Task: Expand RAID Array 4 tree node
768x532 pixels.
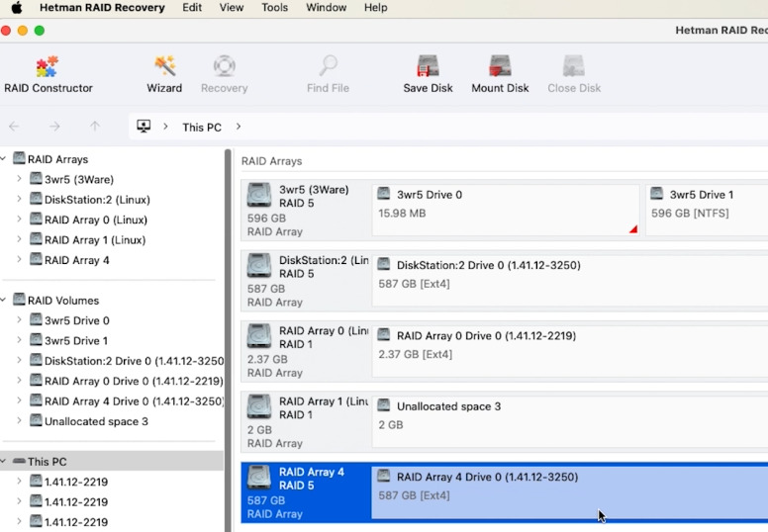Action: [19, 259]
